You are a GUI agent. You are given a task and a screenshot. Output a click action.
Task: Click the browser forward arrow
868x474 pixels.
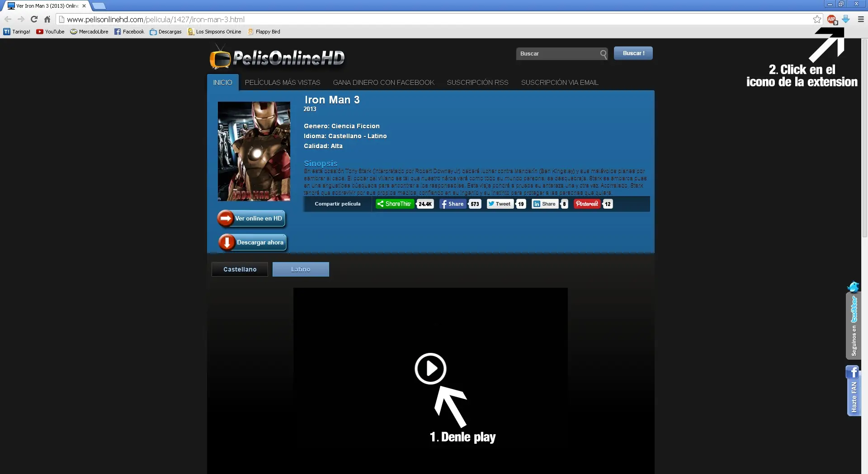pos(21,19)
